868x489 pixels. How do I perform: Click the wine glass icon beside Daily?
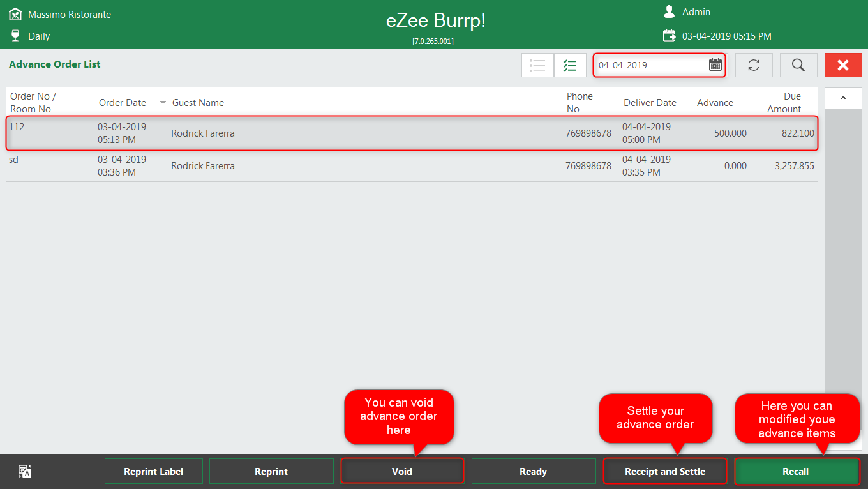click(15, 36)
